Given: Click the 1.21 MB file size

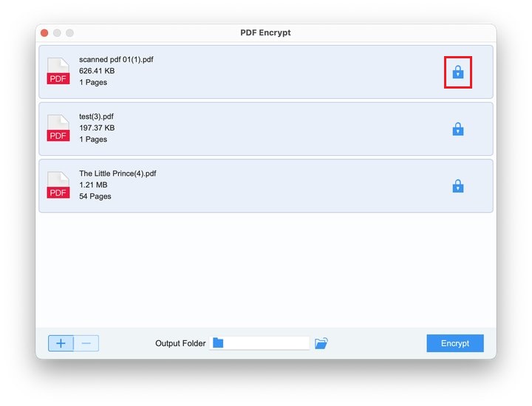Looking at the screenshot, I should point(93,185).
